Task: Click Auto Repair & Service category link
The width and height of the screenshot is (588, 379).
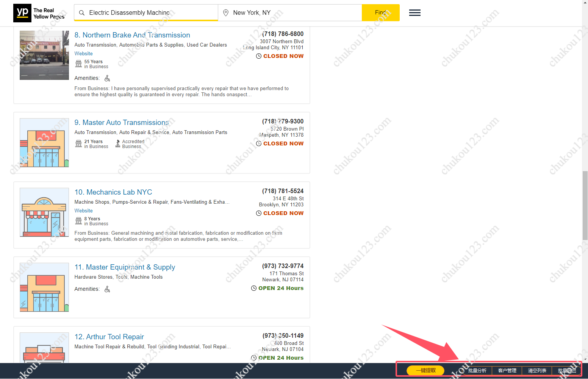Action: pos(144,133)
